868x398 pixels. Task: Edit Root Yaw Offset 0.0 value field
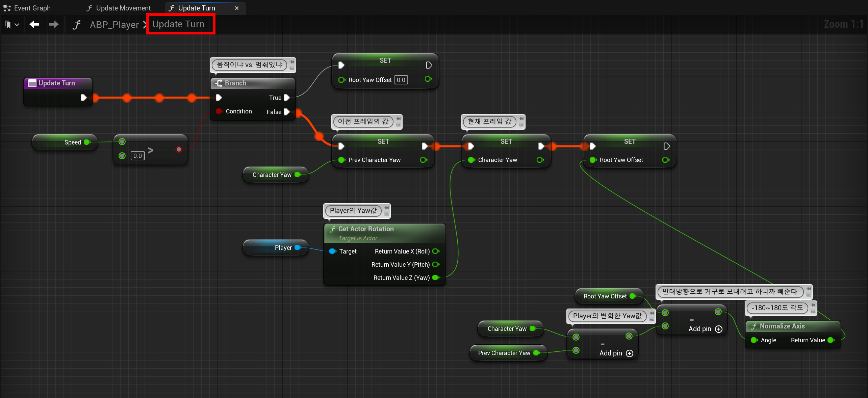click(x=401, y=80)
